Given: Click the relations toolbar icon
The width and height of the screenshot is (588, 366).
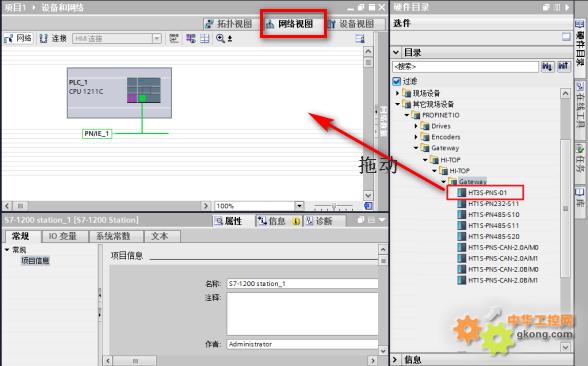Looking at the screenshot, I should tap(174, 38).
